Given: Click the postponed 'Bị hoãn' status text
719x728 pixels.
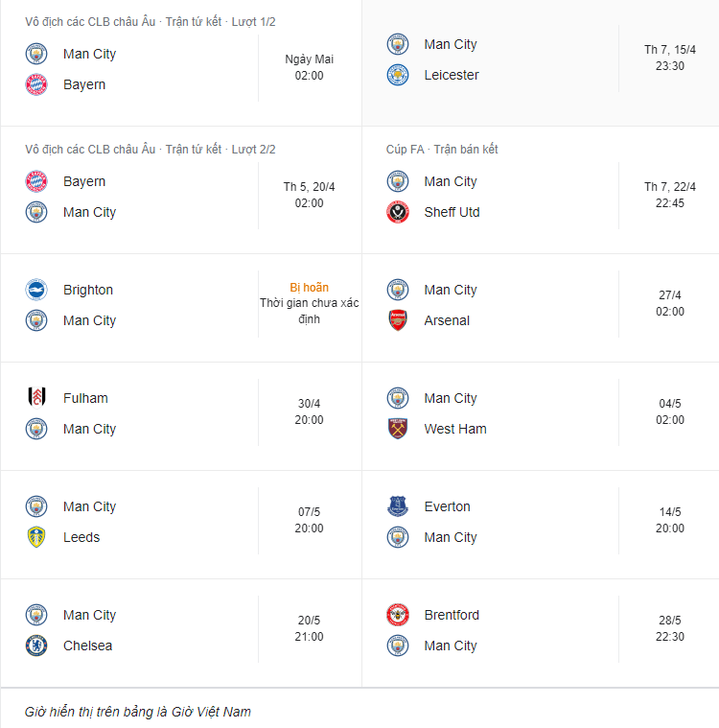Looking at the screenshot, I should click(x=309, y=287).
